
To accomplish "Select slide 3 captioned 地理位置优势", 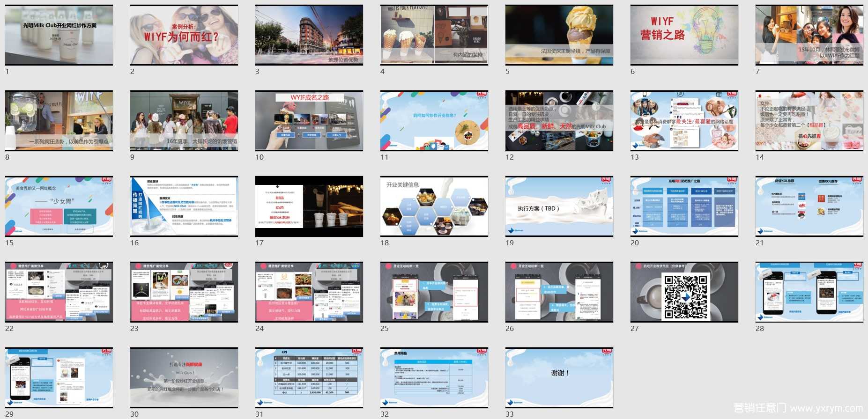I will [x=309, y=35].
